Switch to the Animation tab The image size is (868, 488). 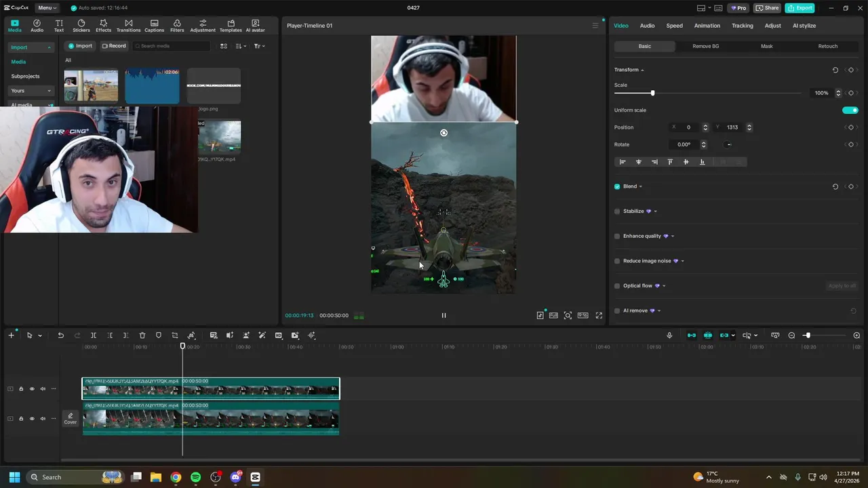[707, 26]
